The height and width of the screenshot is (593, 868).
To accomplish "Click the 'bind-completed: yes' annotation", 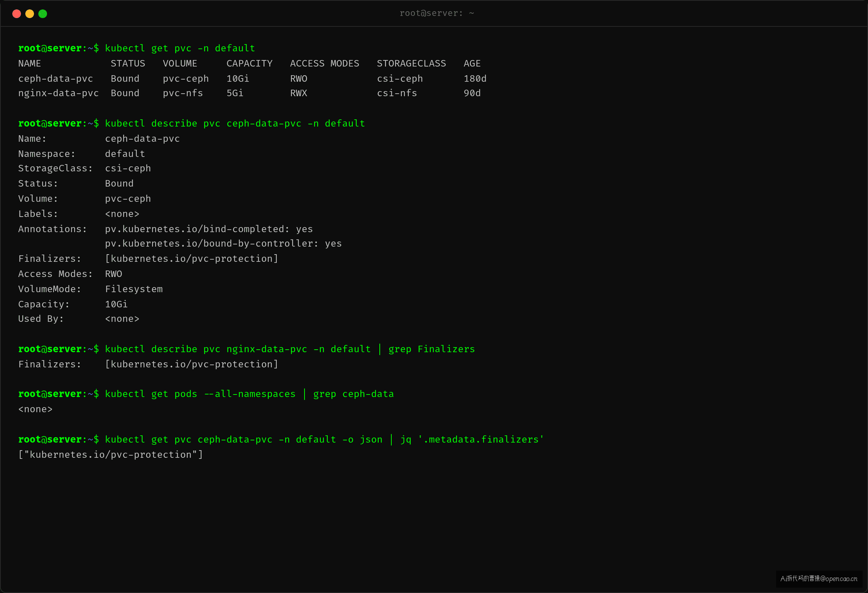I will pos(209,229).
